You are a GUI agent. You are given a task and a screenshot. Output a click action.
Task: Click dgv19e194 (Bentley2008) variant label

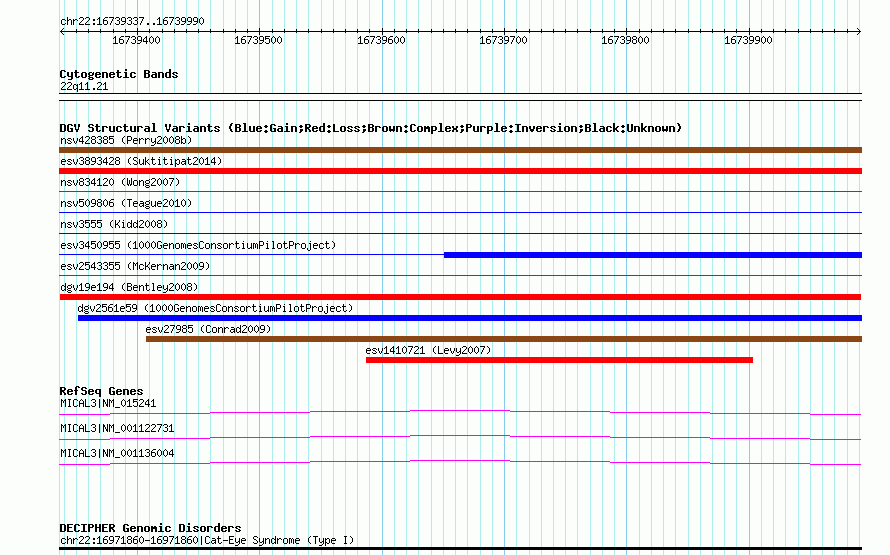pos(129,287)
